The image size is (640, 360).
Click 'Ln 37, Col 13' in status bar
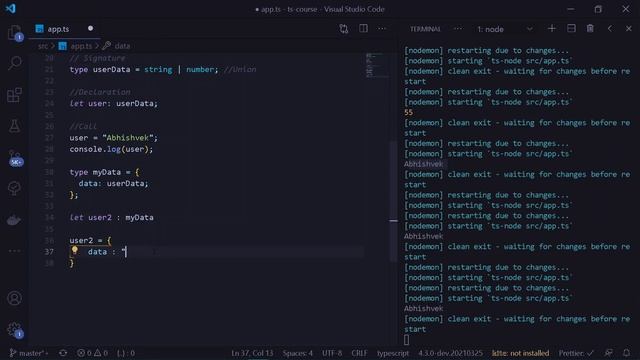click(252, 353)
